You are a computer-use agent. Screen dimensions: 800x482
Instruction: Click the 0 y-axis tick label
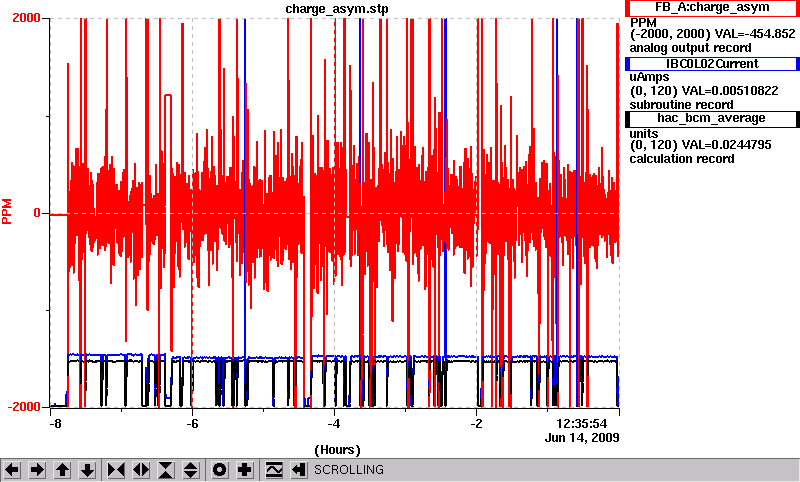click(x=37, y=213)
